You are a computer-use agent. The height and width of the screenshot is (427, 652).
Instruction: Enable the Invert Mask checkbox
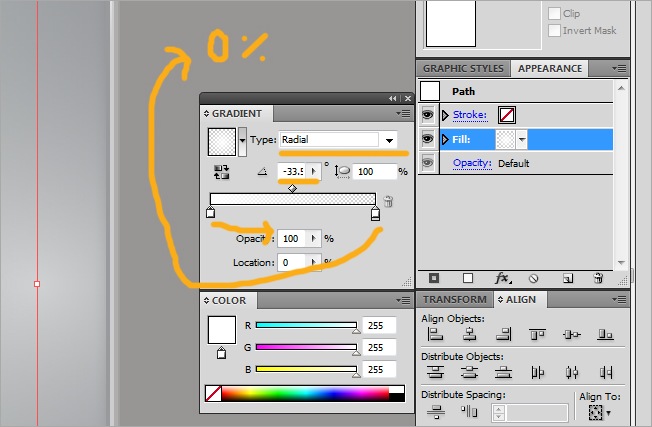554,30
